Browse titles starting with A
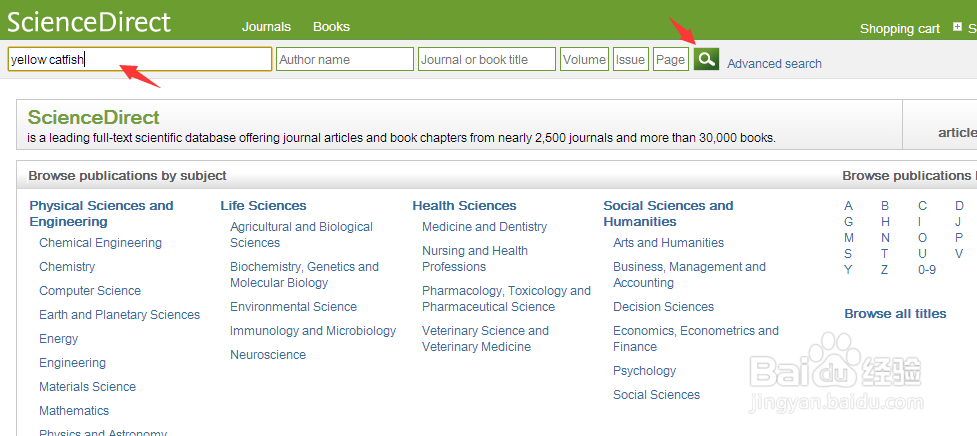Screen dimensions: 977x436 tap(849, 206)
